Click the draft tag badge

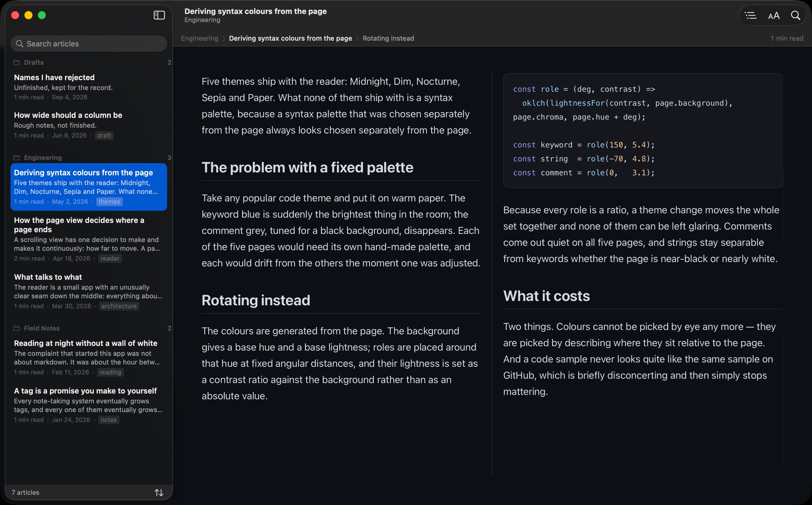(104, 136)
